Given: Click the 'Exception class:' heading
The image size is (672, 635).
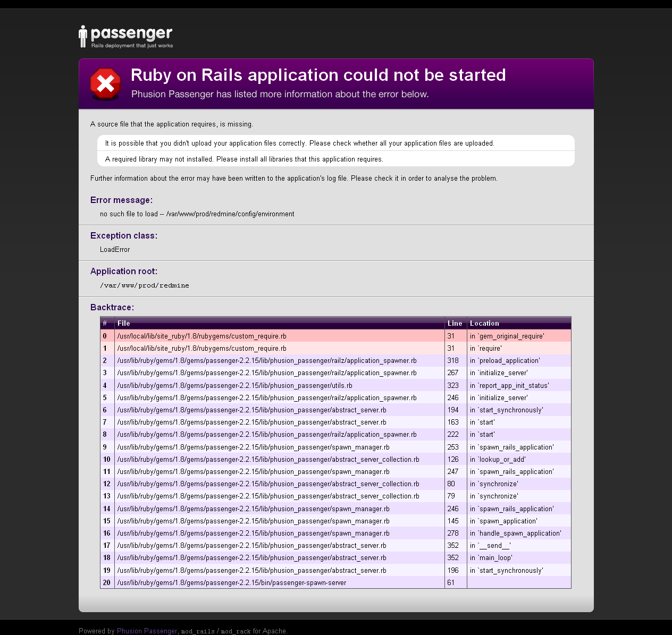Looking at the screenshot, I should [x=124, y=235].
